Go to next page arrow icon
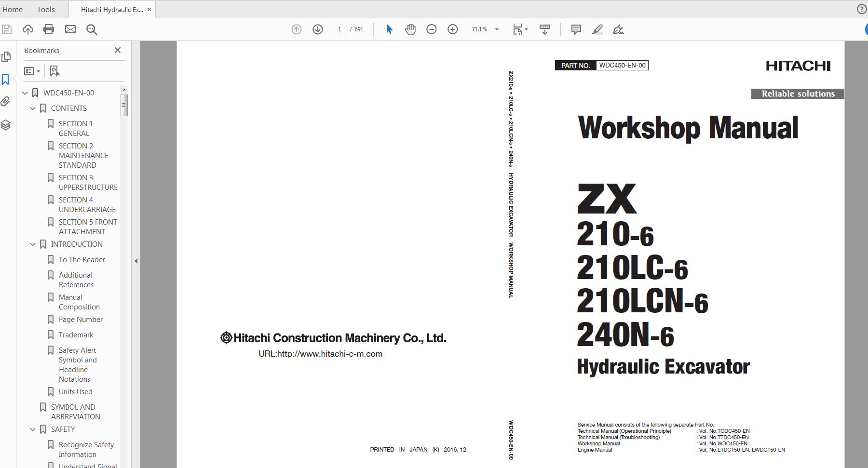The height and width of the screenshot is (468, 868). (x=318, y=29)
